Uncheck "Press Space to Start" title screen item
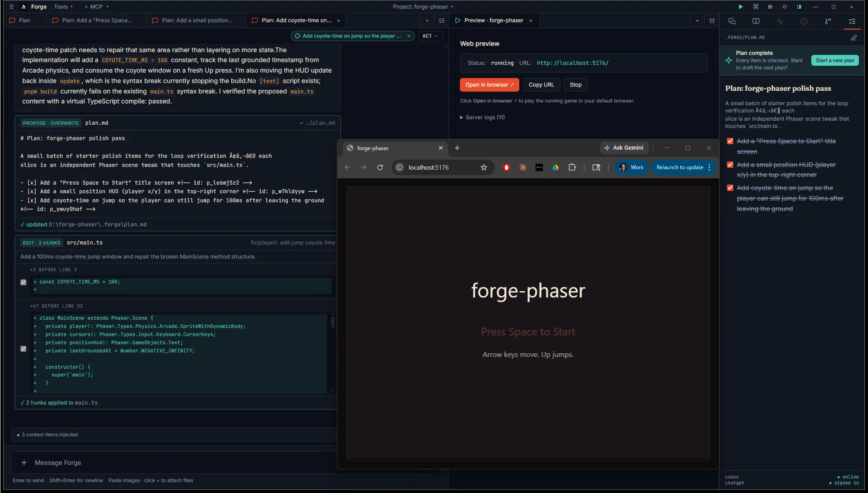Viewport: 868px width, 493px height. point(730,141)
